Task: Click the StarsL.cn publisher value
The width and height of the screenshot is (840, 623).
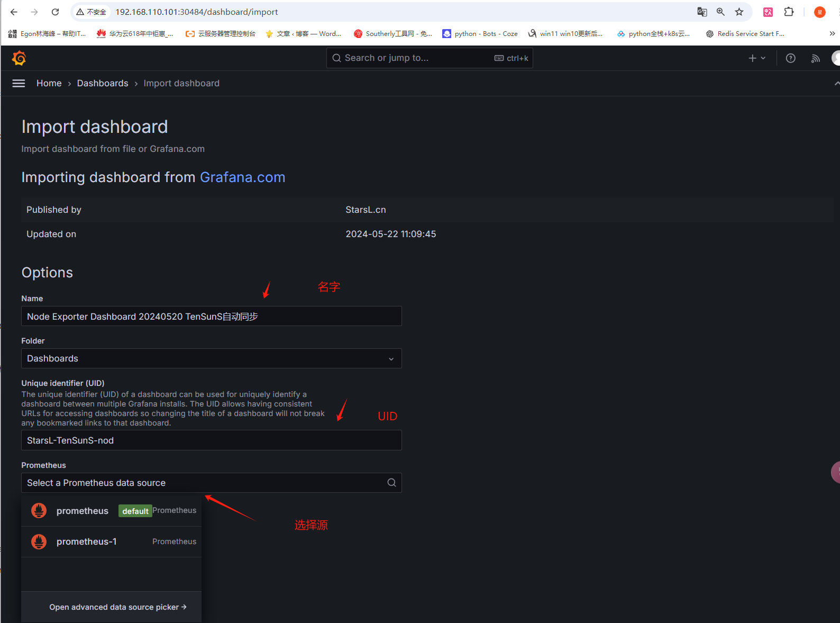Action: pyautogui.click(x=366, y=210)
